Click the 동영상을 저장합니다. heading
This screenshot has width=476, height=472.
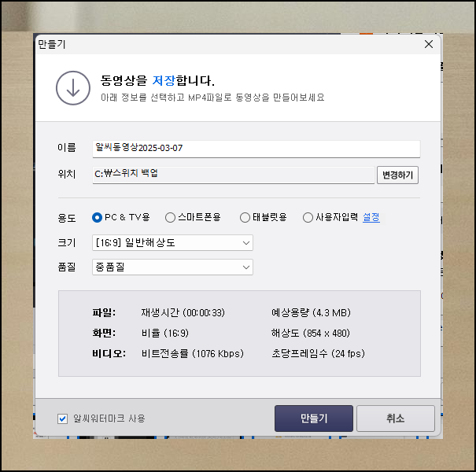pos(157,80)
